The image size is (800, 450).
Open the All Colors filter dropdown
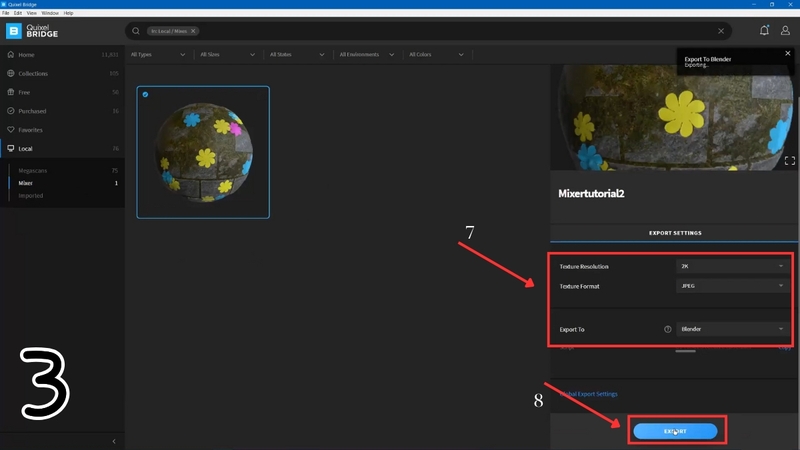coord(436,55)
